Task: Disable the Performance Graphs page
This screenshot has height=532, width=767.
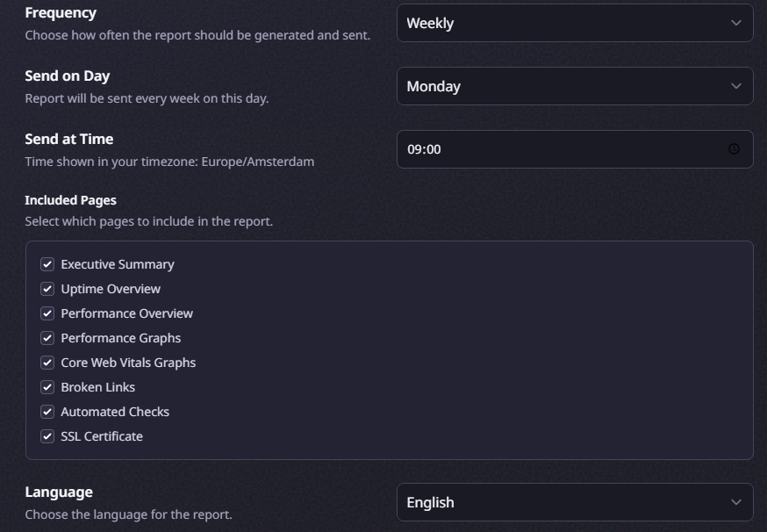Action: tap(47, 338)
